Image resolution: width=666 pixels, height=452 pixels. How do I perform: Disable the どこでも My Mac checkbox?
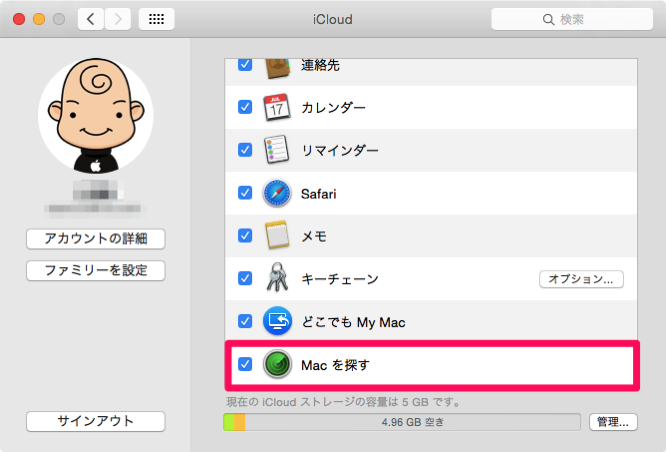tap(245, 321)
